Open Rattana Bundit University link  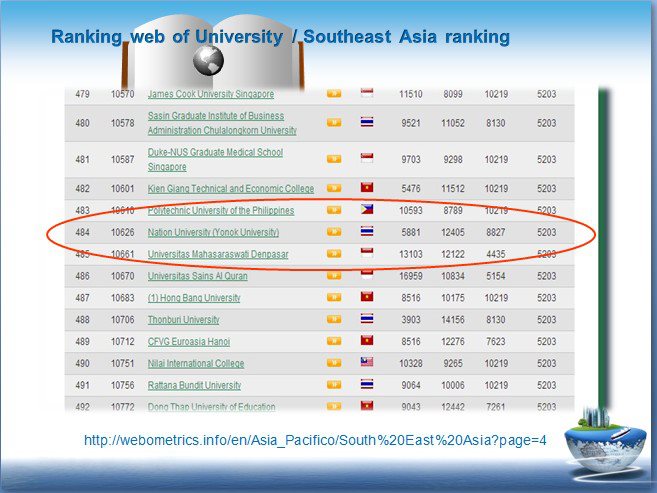click(194, 385)
